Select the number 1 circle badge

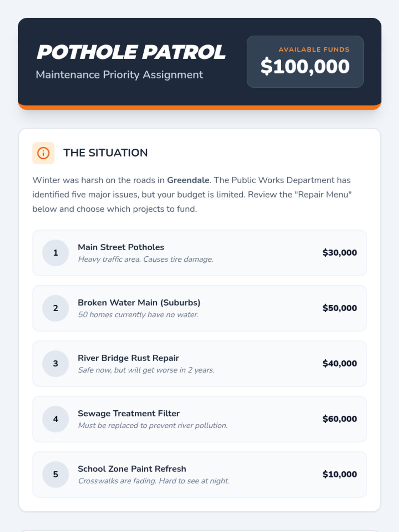[x=56, y=253]
